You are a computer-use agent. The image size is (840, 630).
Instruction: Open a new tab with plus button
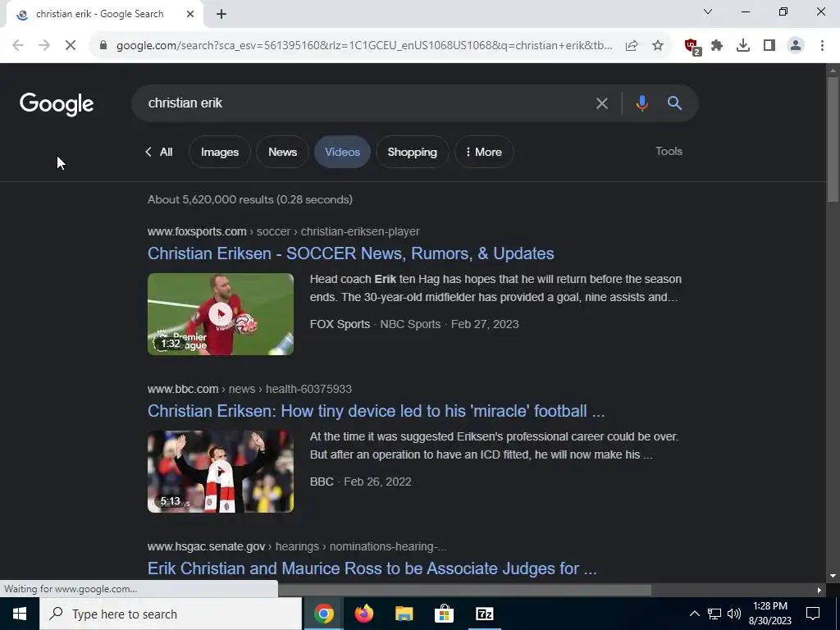(221, 15)
